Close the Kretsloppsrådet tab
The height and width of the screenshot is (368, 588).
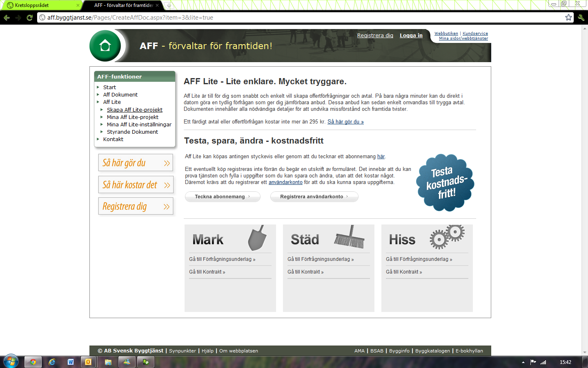click(x=78, y=5)
